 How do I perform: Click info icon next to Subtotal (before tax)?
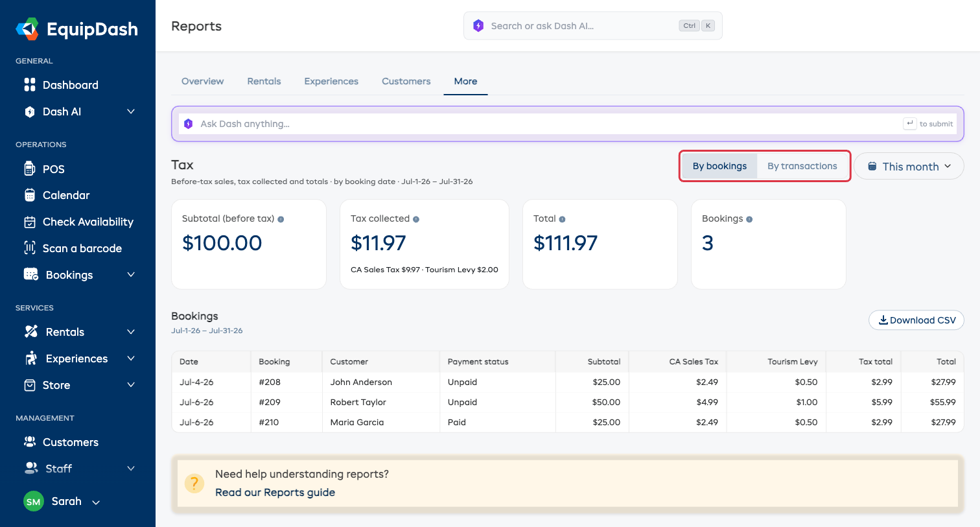281,219
